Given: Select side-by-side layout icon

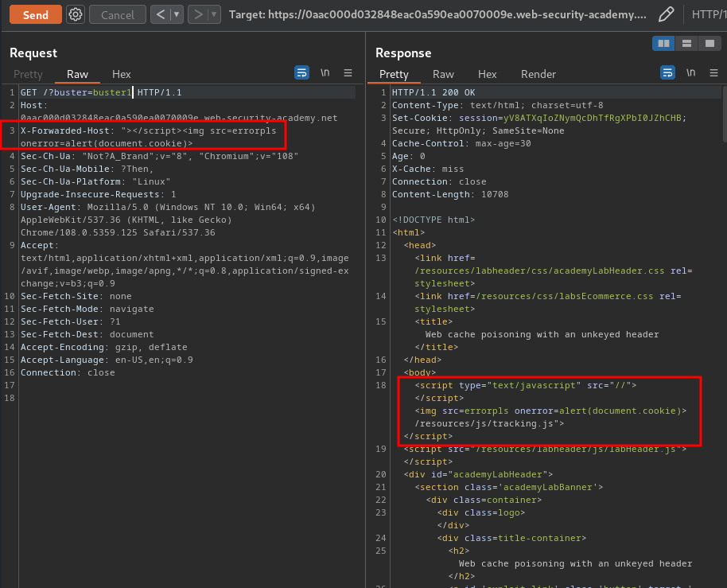Looking at the screenshot, I should [x=663, y=44].
